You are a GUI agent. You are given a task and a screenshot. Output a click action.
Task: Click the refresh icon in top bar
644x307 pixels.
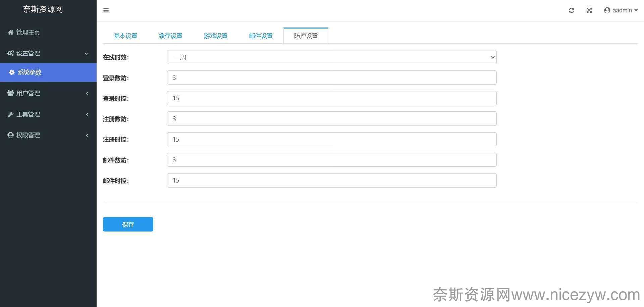coord(572,10)
